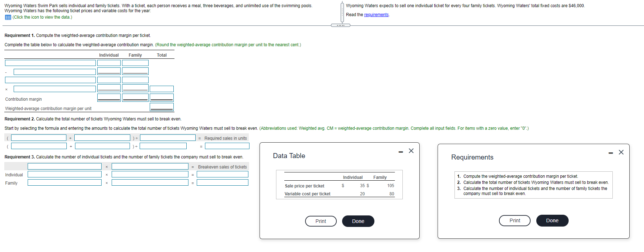644x252 pixels.
Task: Close the Requirements dialog
Action: [621, 152]
